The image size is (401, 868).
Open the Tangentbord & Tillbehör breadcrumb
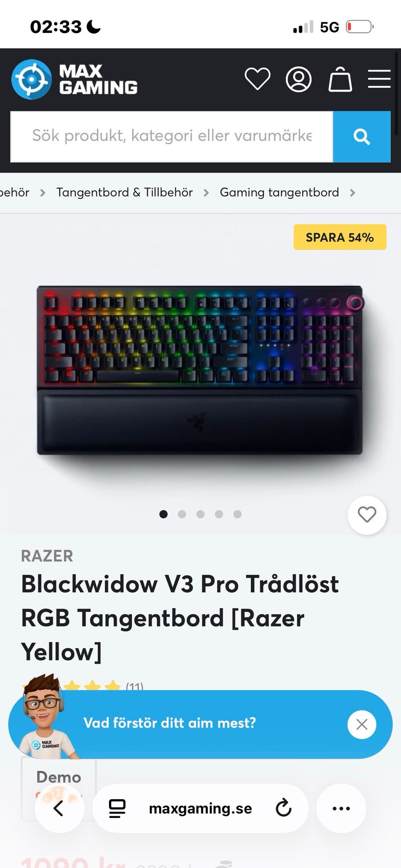click(x=124, y=193)
